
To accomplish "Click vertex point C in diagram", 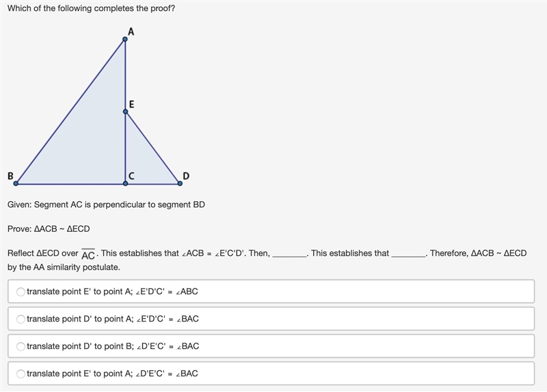I will pyautogui.click(x=125, y=183).
